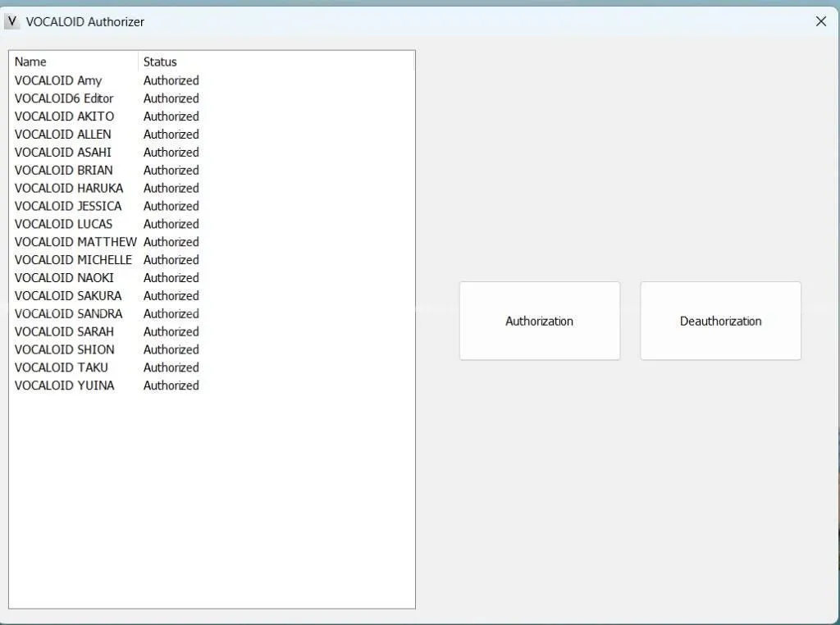840x625 pixels.
Task: Click the Deauthorization button
Action: tap(720, 321)
